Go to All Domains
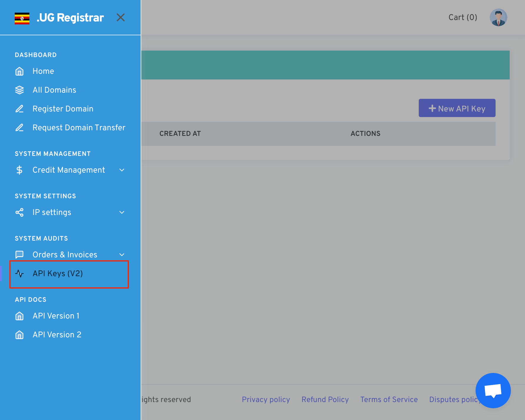Screen dimensions: 525x420 point(54,90)
